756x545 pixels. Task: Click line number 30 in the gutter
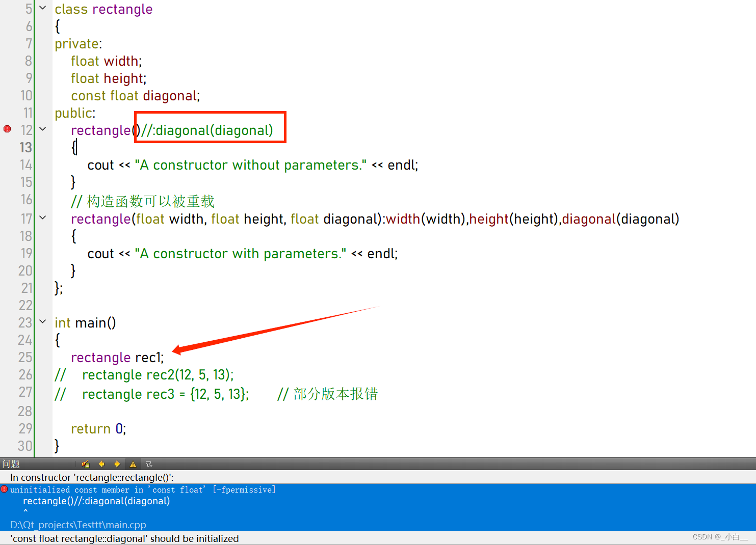pyautogui.click(x=25, y=446)
